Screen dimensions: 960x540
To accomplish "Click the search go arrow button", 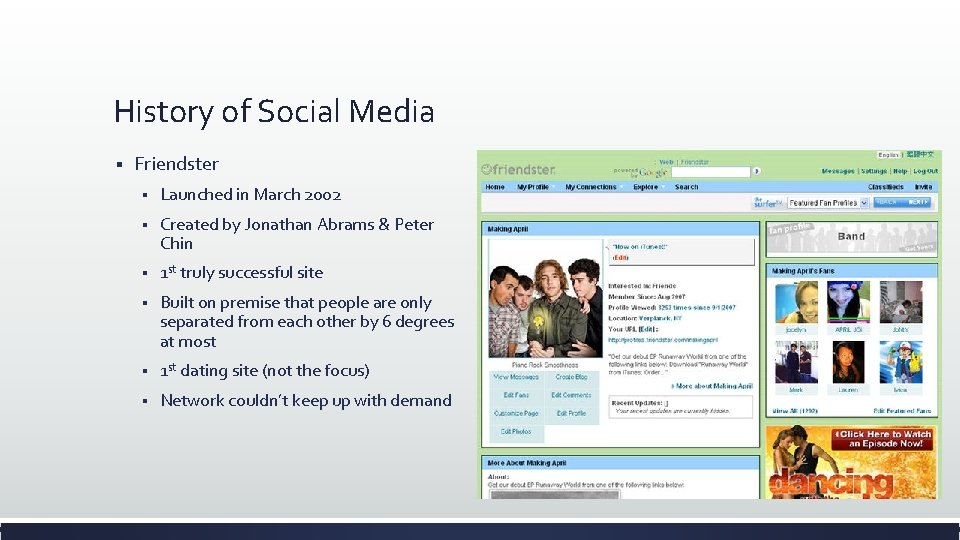I will point(757,171).
